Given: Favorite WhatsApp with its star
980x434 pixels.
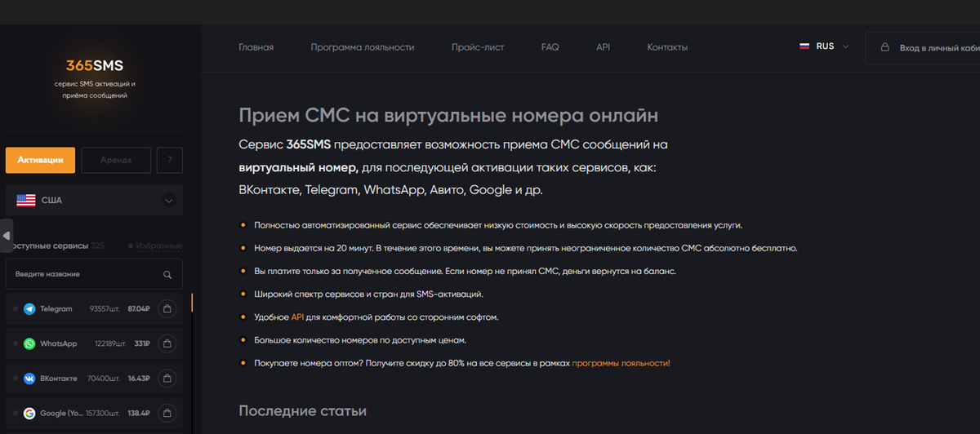Looking at the screenshot, I should tap(15, 344).
